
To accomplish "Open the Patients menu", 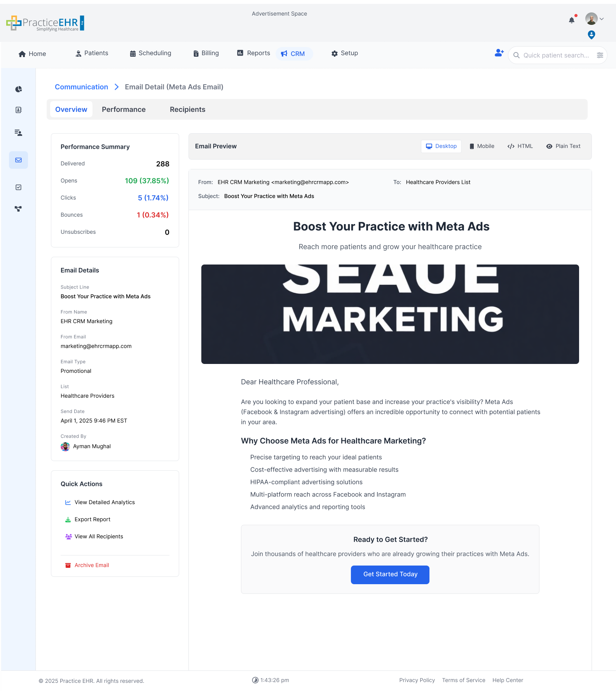I will pos(92,53).
